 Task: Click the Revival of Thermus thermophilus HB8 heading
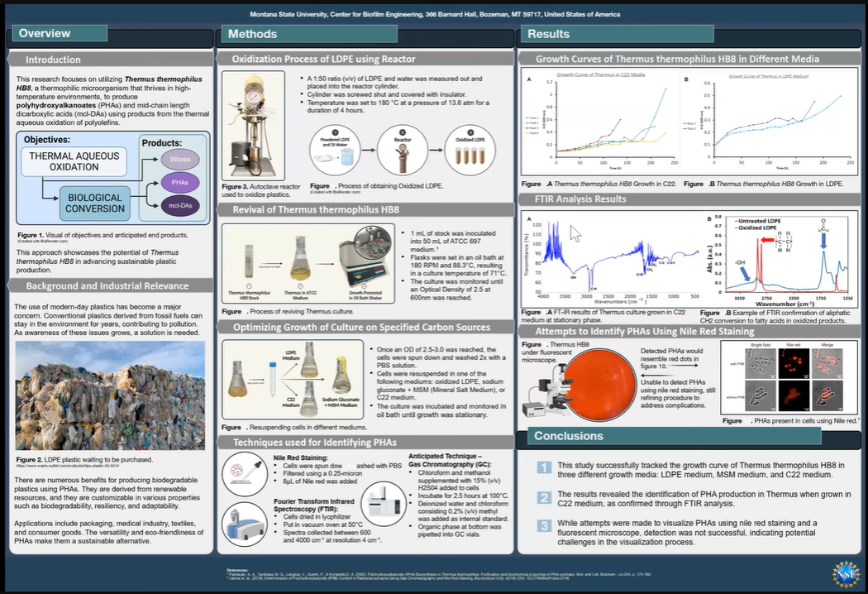tap(316, 209)
